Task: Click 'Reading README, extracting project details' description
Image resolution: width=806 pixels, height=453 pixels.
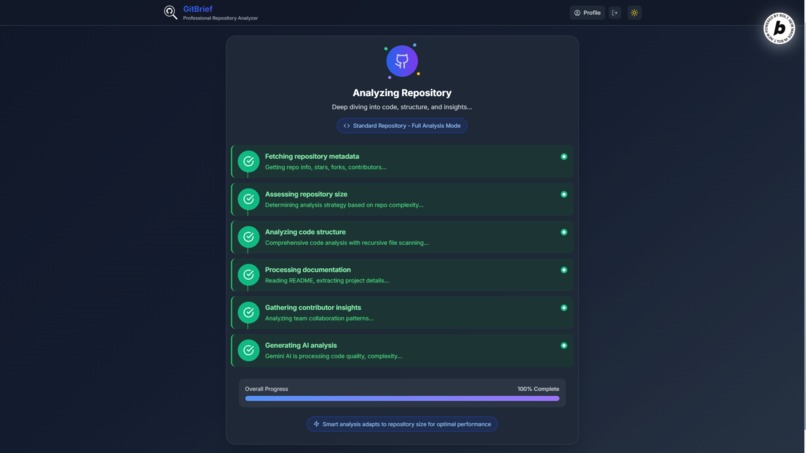Action: [x=327, y=281]
